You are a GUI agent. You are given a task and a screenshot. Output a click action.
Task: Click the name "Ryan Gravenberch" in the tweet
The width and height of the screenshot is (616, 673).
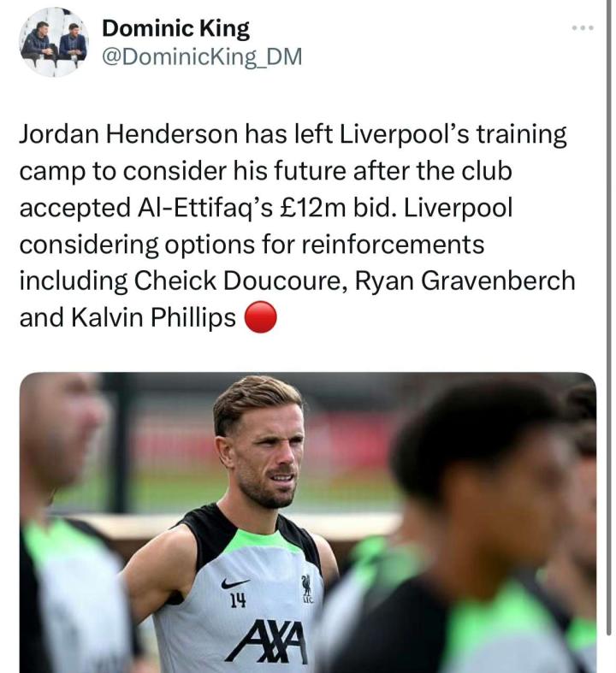tap(465, 281)
